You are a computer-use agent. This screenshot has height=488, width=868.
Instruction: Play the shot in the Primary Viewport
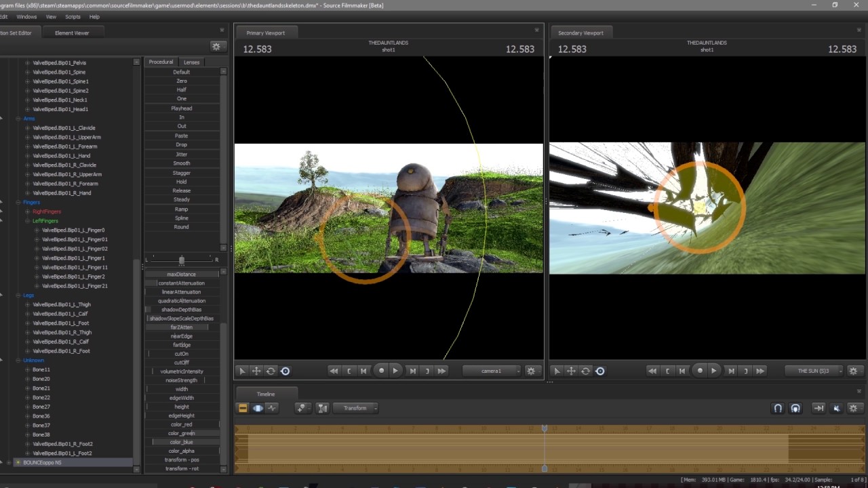point(395,371)
